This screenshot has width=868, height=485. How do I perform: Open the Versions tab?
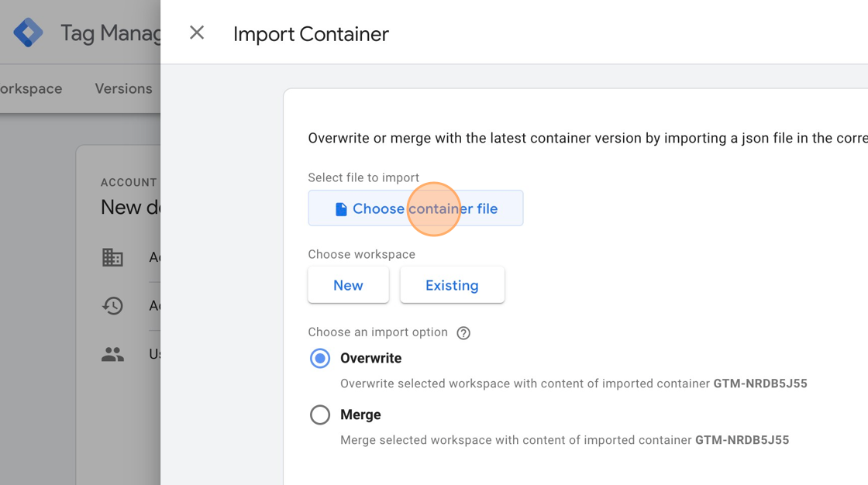[123, 88]
